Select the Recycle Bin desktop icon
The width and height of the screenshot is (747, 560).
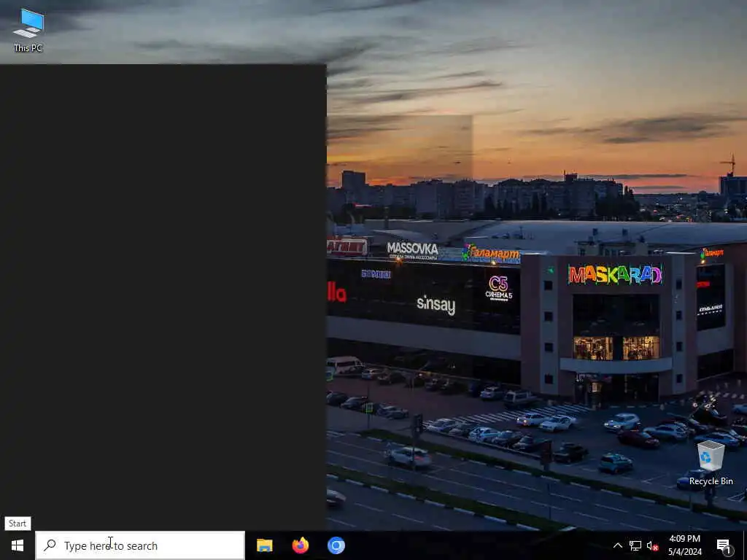click(711, 463)
